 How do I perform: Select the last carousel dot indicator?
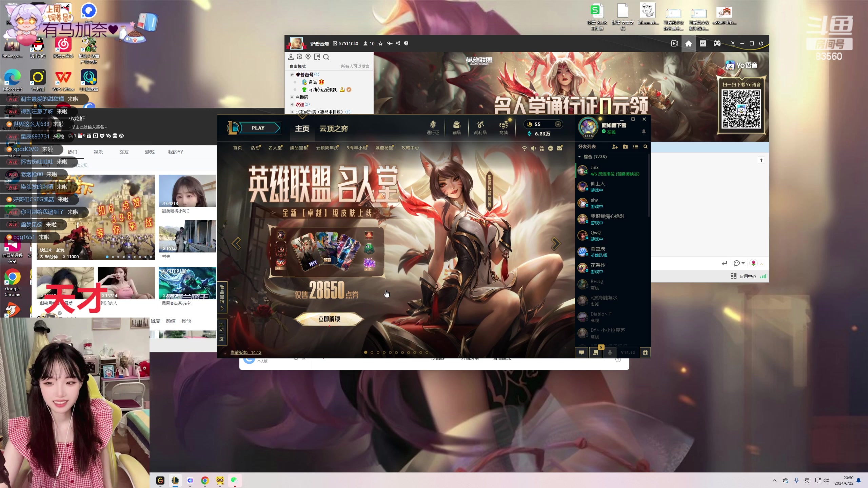427,352
